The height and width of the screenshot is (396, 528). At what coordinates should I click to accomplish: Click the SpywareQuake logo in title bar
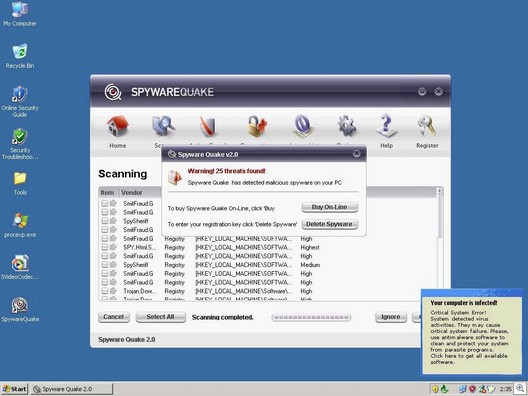[113, 92]
